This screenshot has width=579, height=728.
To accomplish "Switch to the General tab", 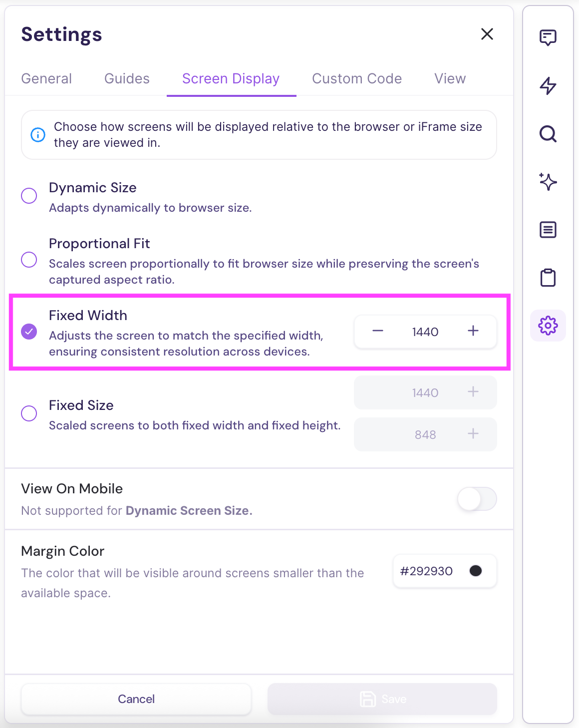I will (x=46, y=78).
